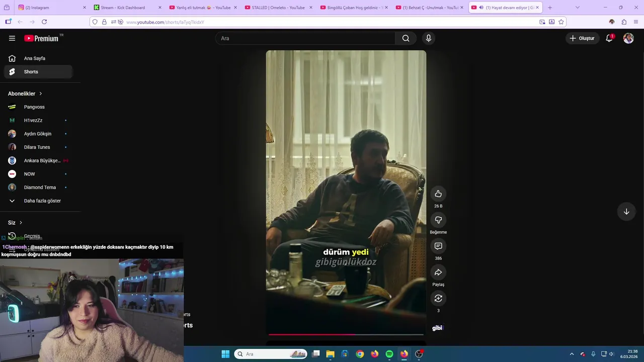The image size is (644, 362).
Task: Focus the YouTube Ara search field
Action: coord(305,38)
